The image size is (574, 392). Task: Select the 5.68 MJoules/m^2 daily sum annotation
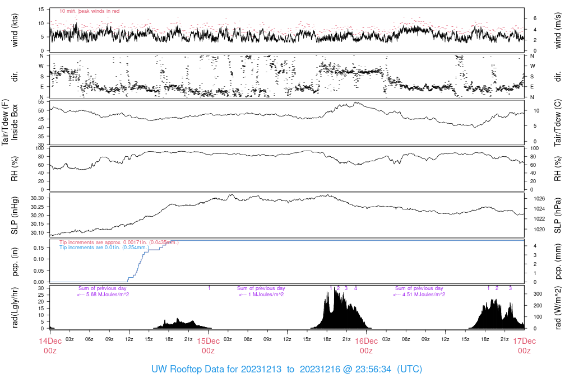click(103, 295)
